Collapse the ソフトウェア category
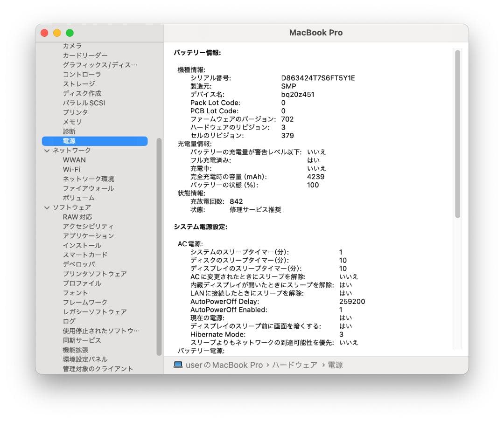The height and width of the screenshot is (421, 504). (x=47, y=207)
